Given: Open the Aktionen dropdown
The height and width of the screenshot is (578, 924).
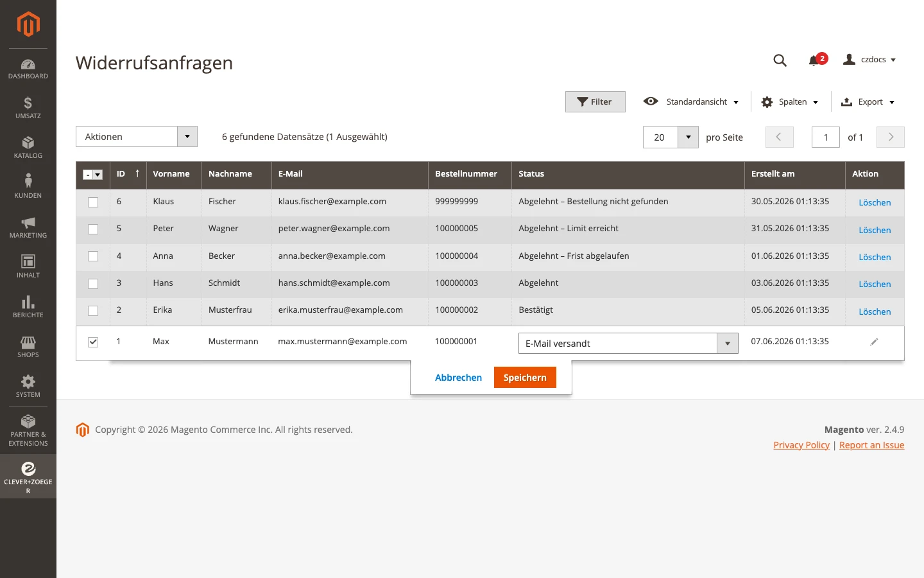Looking at the screenshot, I should coord(137,137).
